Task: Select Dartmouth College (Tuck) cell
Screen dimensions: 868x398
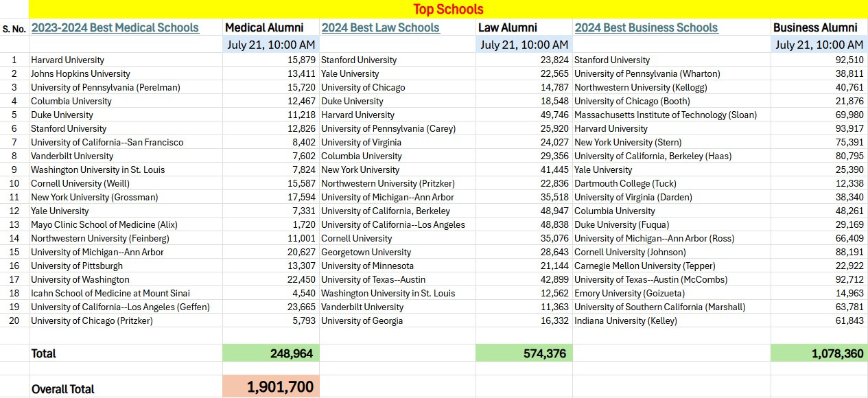Action: point(672,183)
